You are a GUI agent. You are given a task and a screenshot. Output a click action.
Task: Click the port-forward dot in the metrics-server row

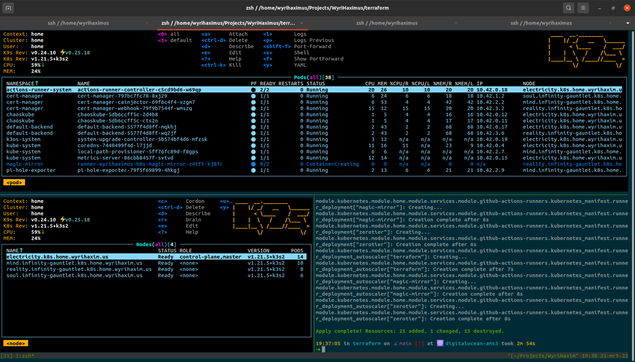click(x=253, y=158)
